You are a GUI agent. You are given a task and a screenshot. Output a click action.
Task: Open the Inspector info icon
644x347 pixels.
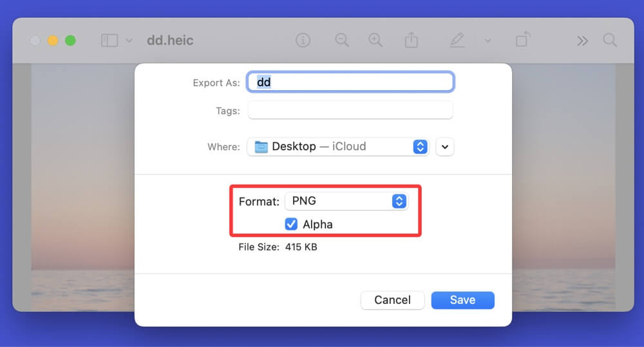(x=303, y=41)
